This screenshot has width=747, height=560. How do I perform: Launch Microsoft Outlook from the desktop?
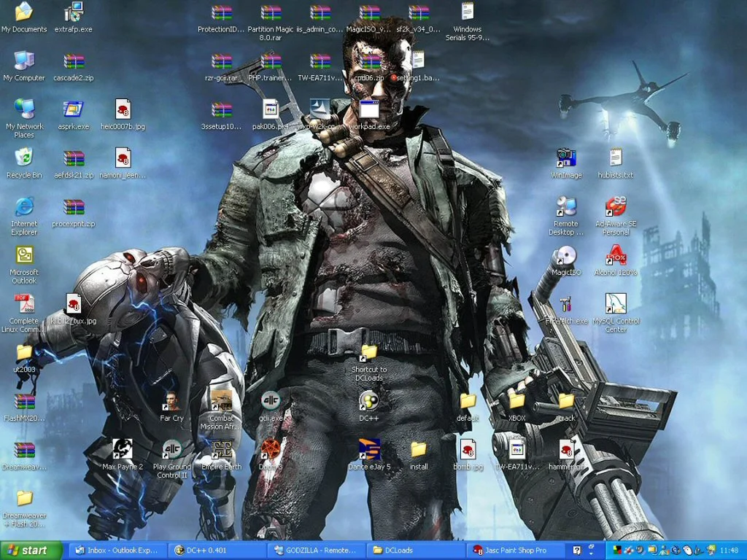pos(24,257)
